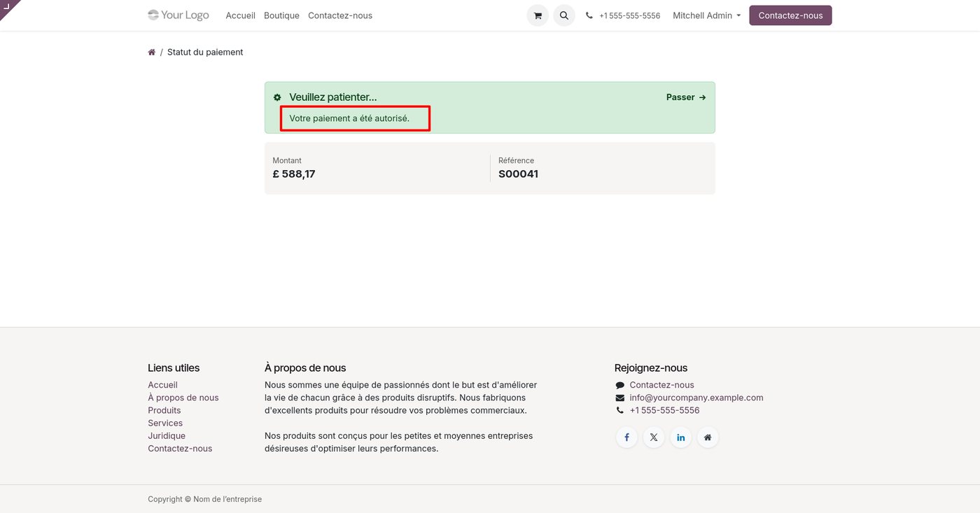980x513 pixels.
Task: Click the Votre paiement a été autorisé message
Action: (349, 118)
